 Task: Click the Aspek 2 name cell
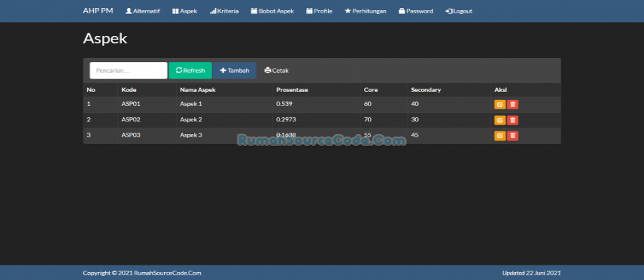click(x=191, y=119)
